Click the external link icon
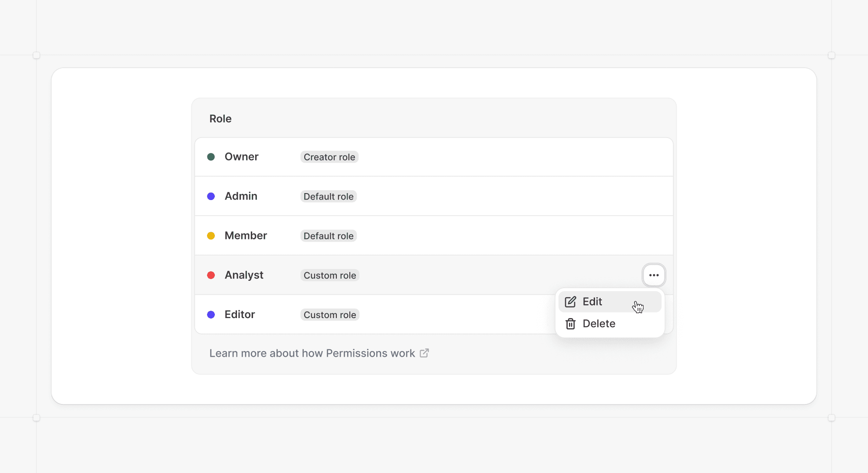 tap(424, 353)
